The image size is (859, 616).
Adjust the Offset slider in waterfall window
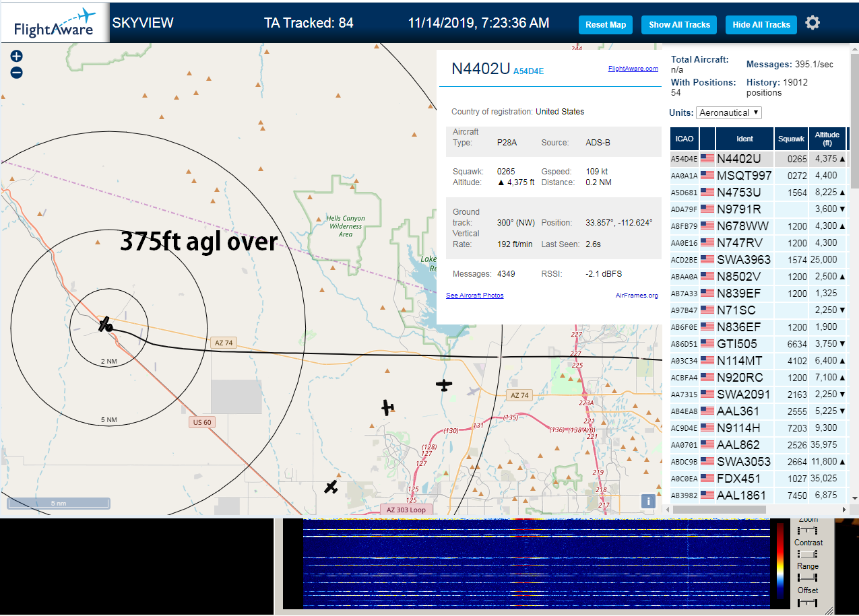pyautogui.click(x=807, y=603)
